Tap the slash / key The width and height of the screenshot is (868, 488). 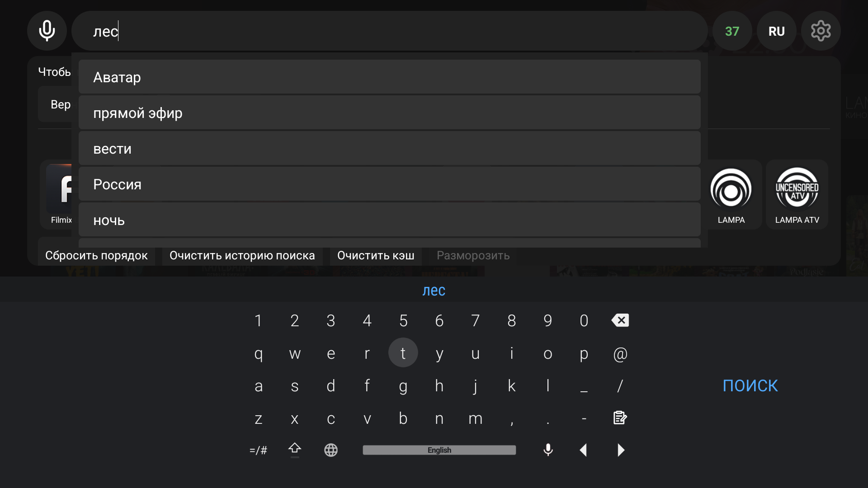[620, 386]
